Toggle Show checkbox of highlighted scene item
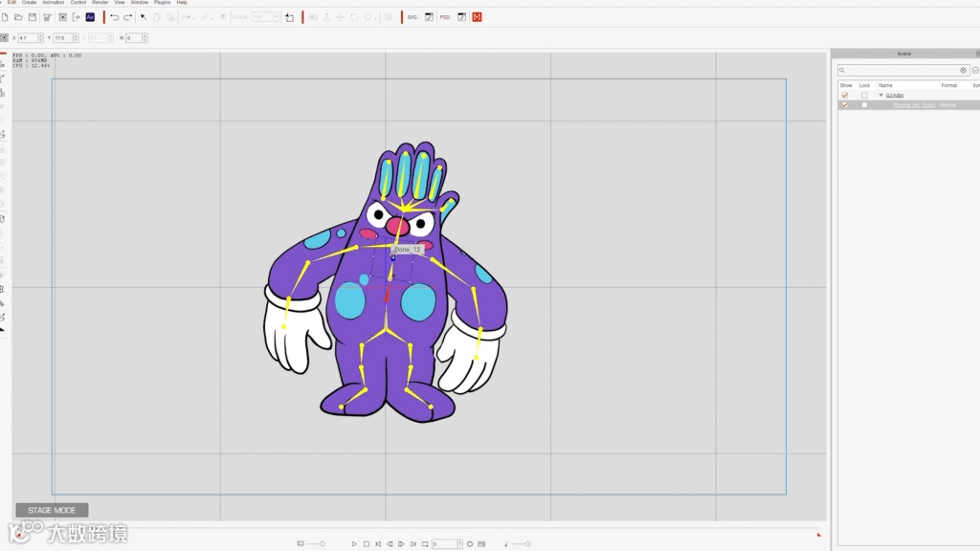980x551 pixels. (845, 105)
